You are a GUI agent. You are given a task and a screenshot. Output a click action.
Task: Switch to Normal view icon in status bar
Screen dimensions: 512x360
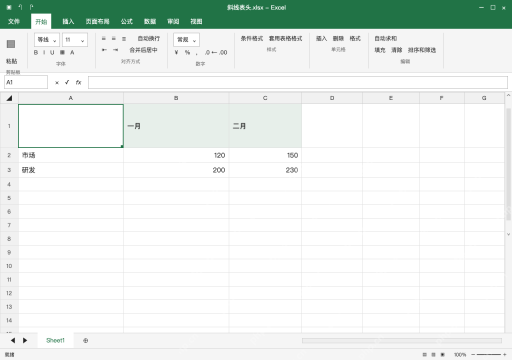point(424,355)
